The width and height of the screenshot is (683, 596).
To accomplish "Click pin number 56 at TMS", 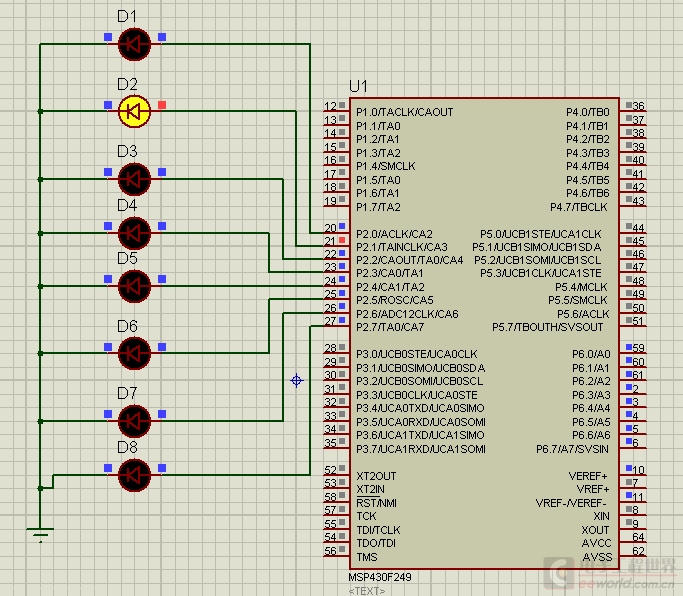I will click(x=331, y=551).
